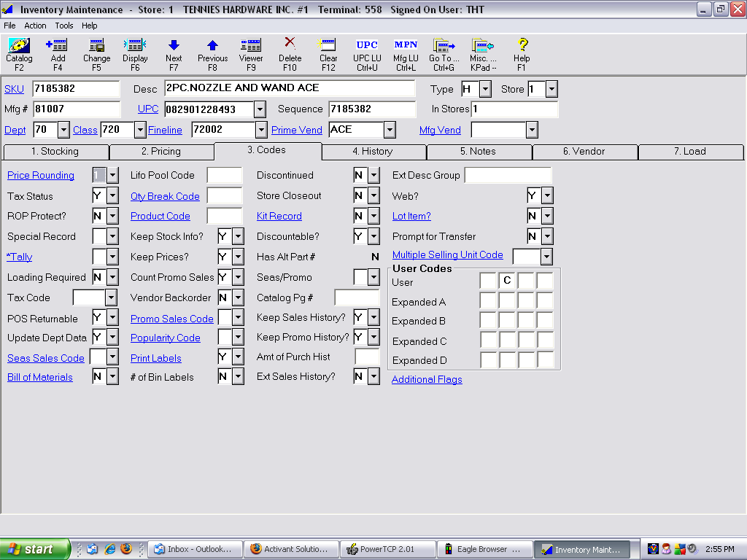Select the 6. Vendor tab
This screenshot has width=747, height=560.
[584, 152]
